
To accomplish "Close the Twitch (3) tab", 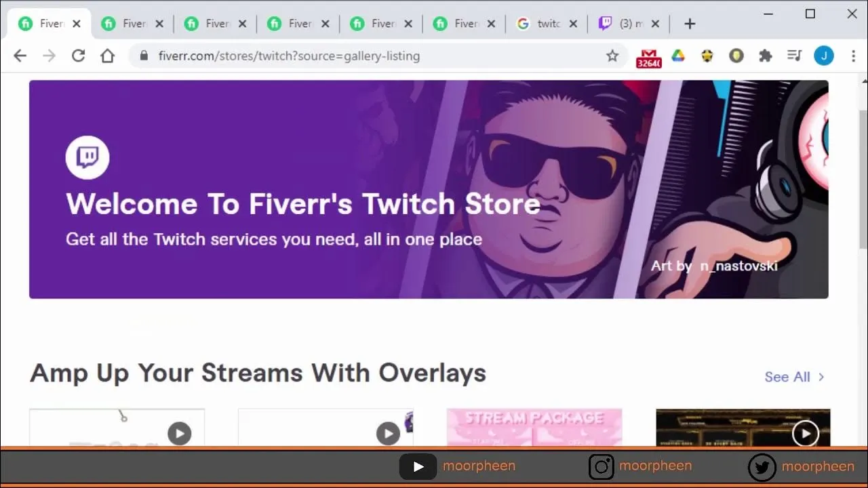I will [656, 24].
